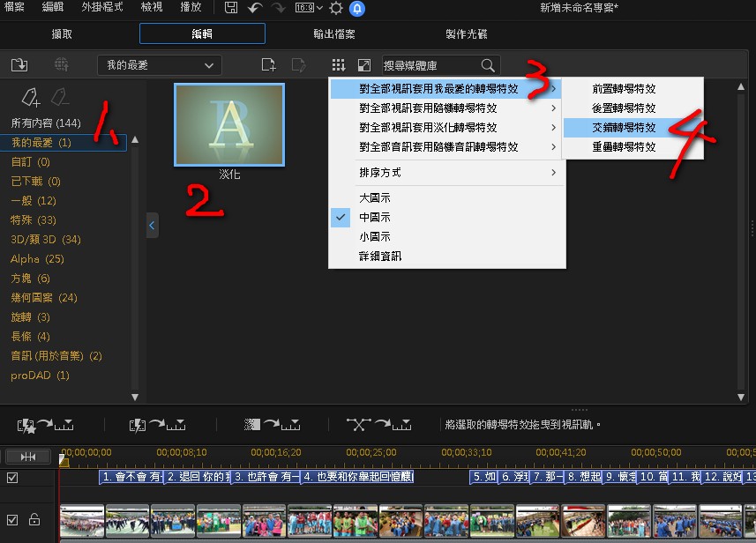Undo the last action

pos(255,8)
